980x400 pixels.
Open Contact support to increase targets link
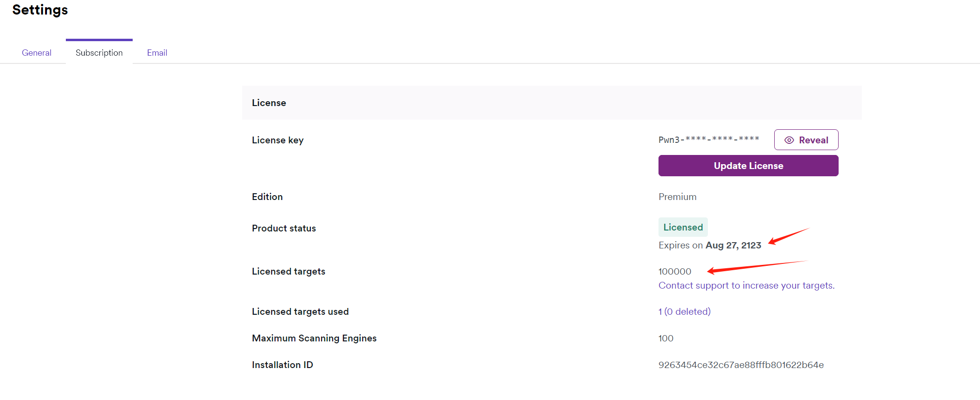pos(746,286)
